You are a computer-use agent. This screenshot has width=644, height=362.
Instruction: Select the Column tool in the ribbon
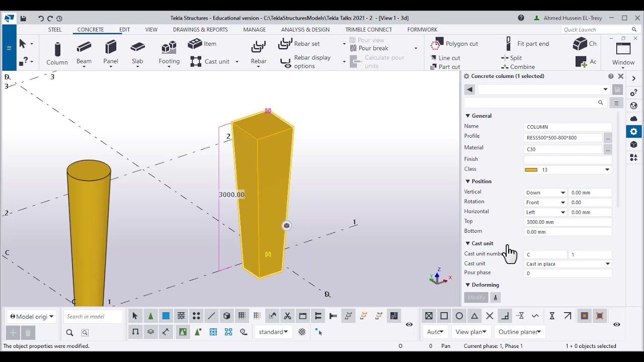click(x=57, y=53)
